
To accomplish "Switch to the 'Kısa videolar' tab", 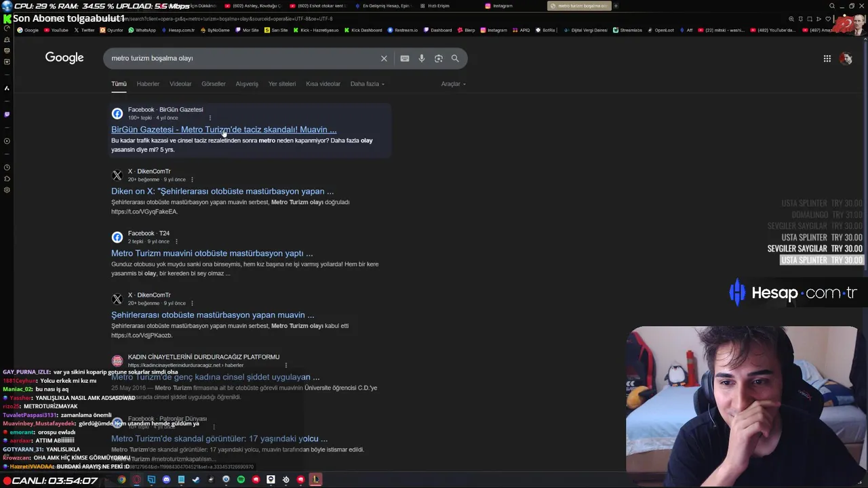I will point(323,84).
